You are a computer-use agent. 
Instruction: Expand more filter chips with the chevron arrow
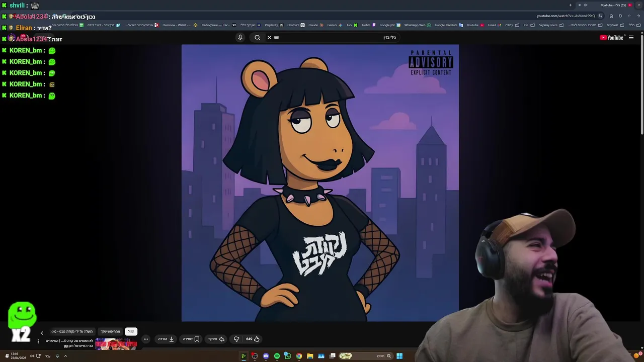point(42,333)
